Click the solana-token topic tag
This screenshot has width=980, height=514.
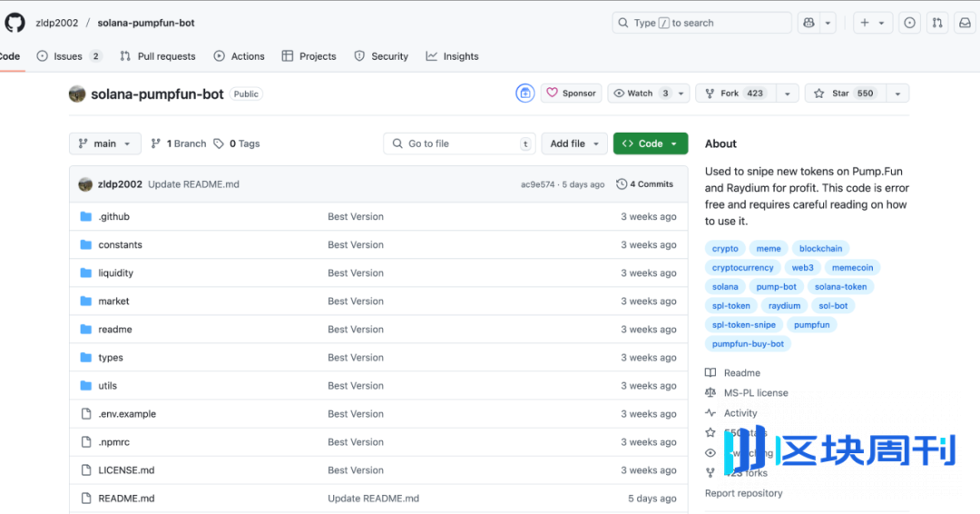(840, 286)
